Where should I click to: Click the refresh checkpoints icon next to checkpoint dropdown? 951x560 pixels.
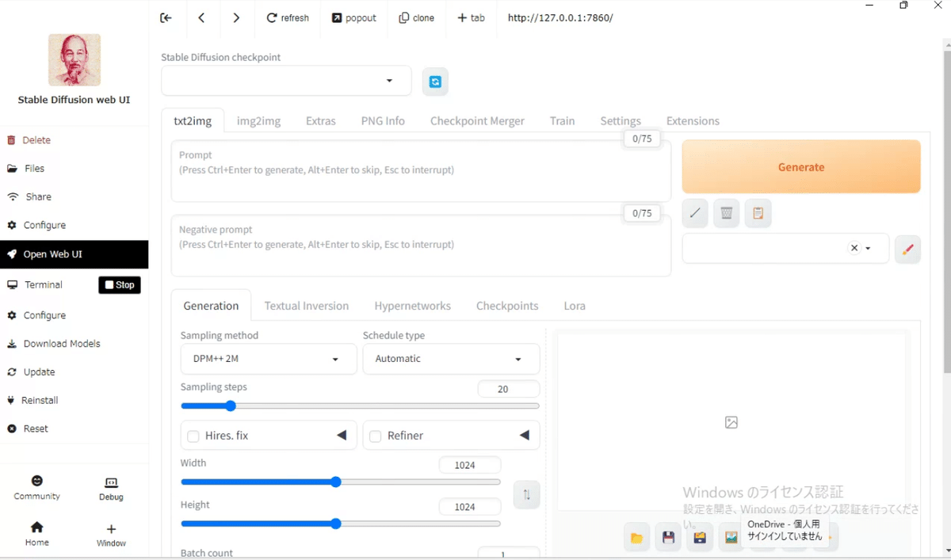point(434,81)
